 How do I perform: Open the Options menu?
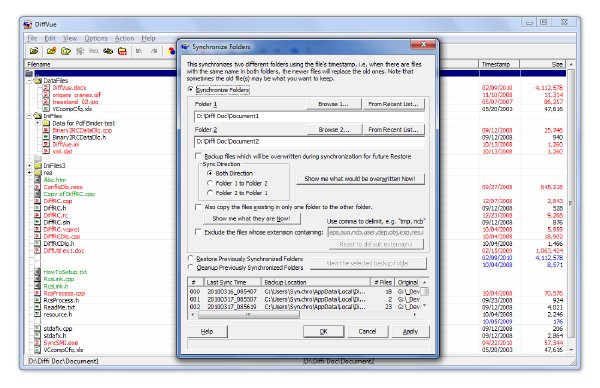[96, 38]
